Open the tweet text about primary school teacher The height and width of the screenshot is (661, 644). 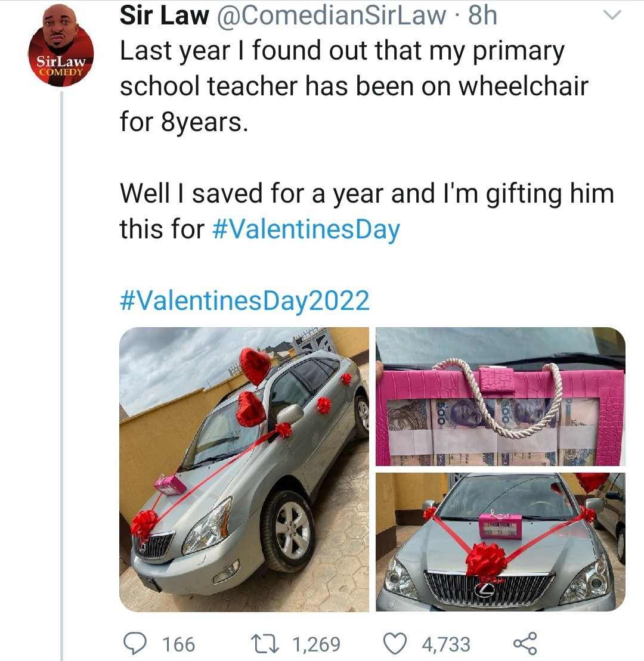(x=353, y=87)
